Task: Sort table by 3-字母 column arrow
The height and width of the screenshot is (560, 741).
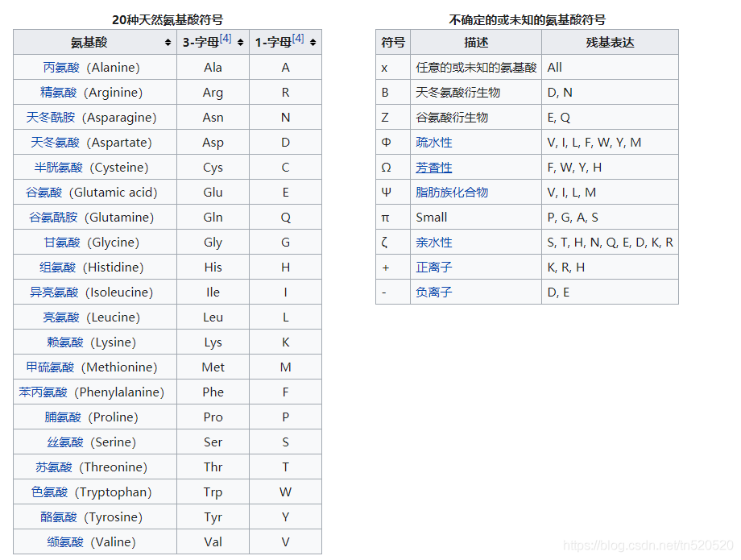Action: (241, 43)
